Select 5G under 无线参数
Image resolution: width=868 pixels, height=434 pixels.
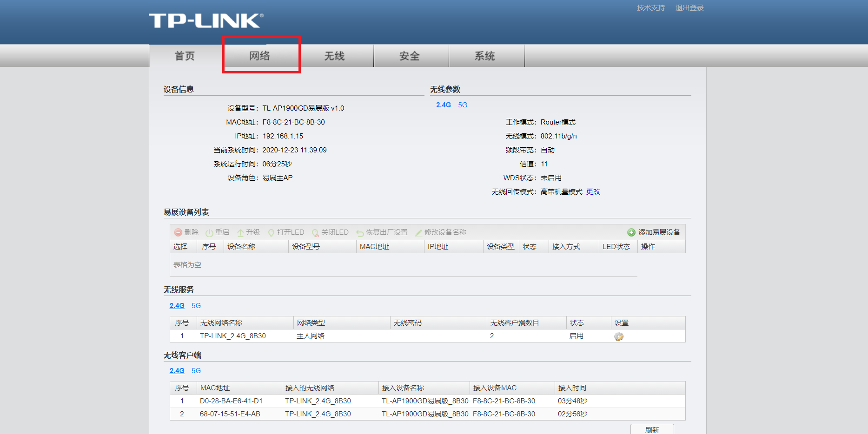point(462,105)
